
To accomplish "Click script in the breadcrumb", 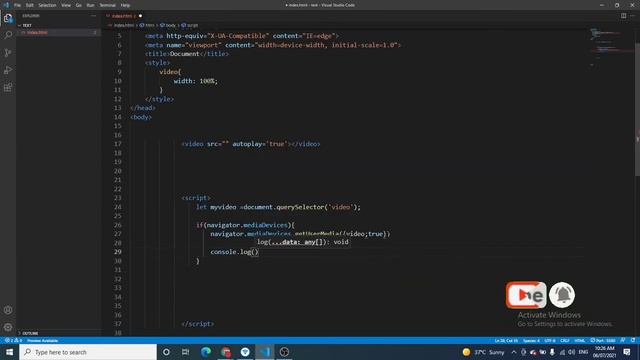I will point(190,25).
